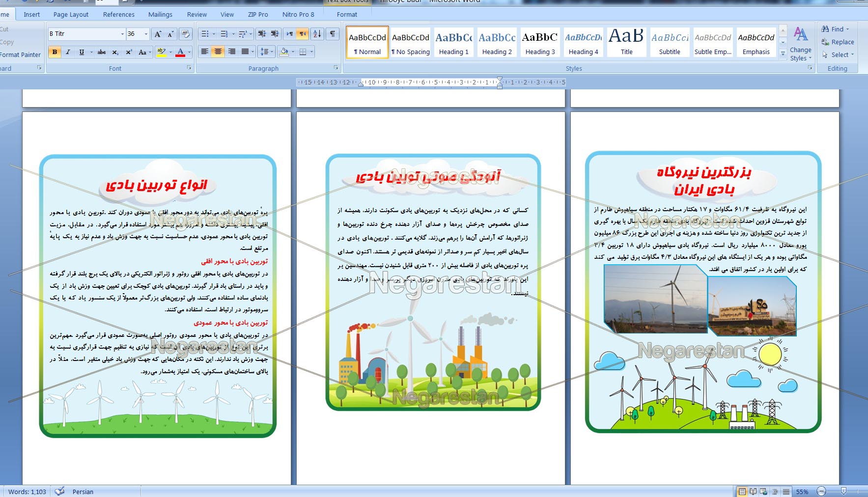Click the Words: 1,103 counter
Screen dimensions: 868x497
click(27, 492)
